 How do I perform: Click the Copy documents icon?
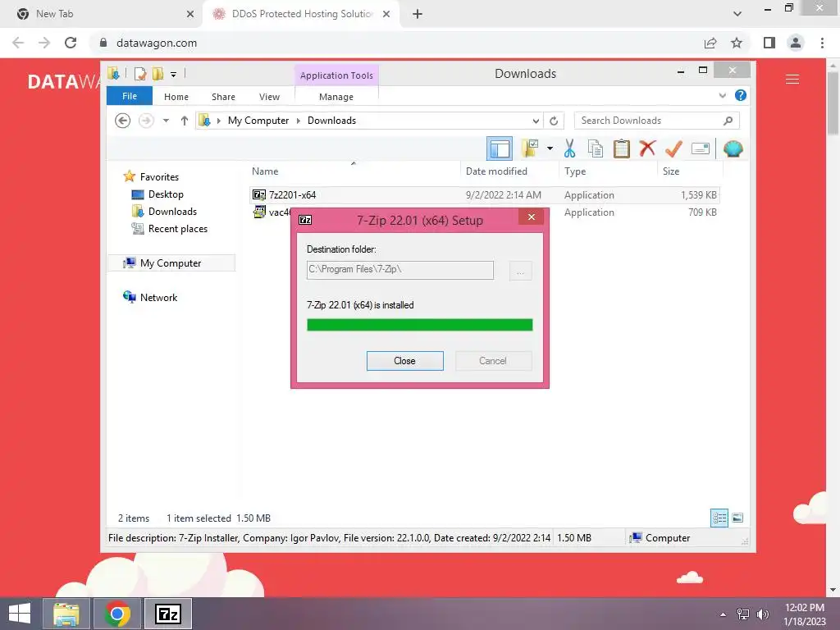pos(596,148)
